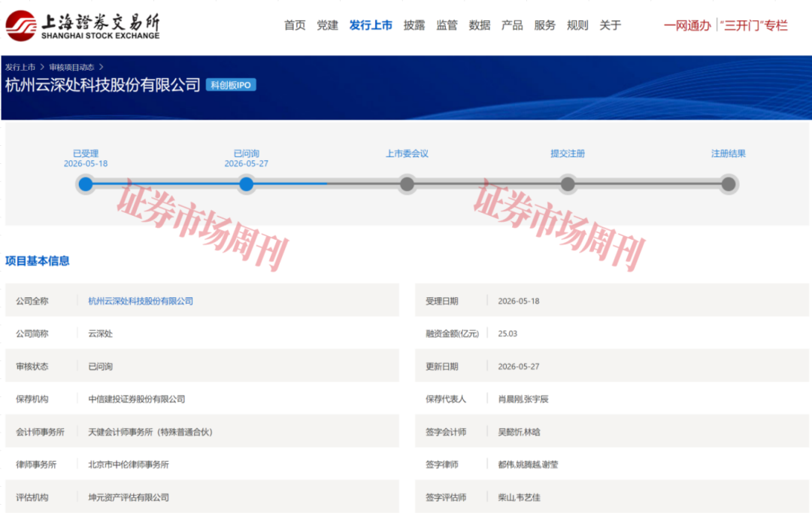Image resolution: width=812 pixels, height=513 pixels.
Task: Click the 一网通办 link
Action: 687,26
